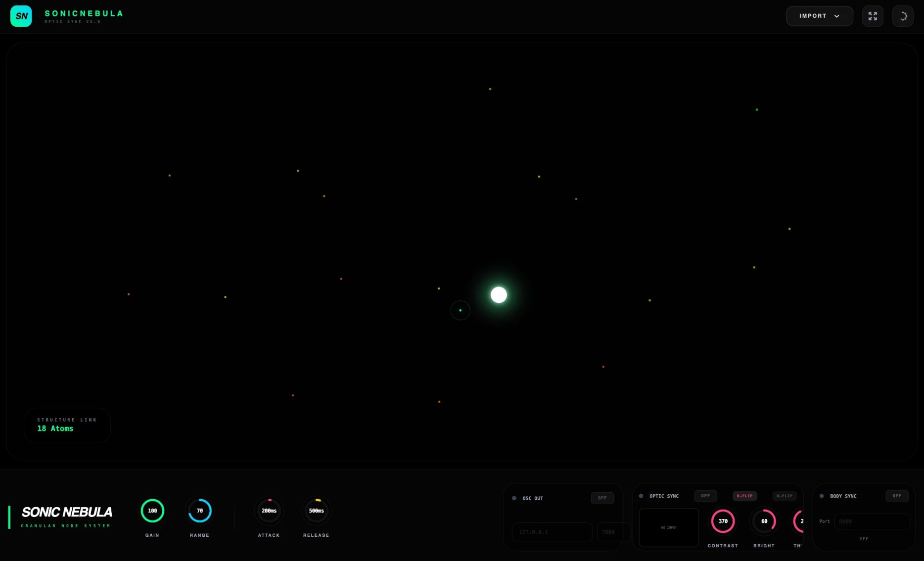Click the SONICNEBULA header title
The height and width of the screenshot is (561, 924).
pyautogui.click(x=84, y=13)
